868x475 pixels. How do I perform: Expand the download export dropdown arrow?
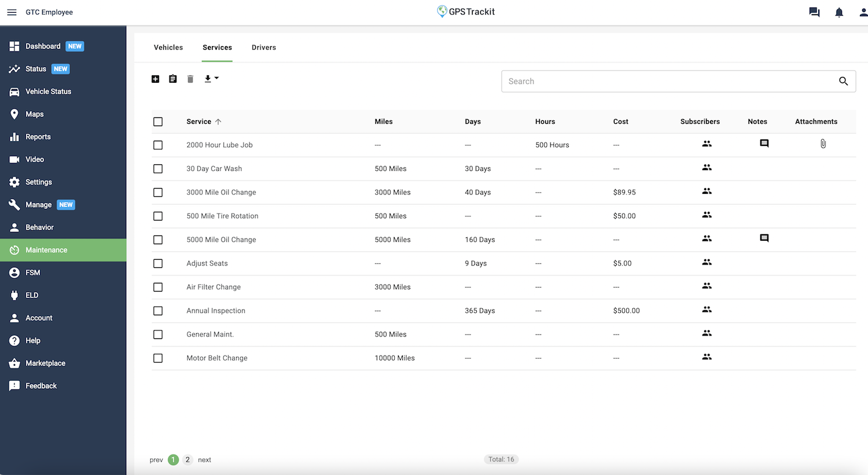click(x=216, y=78)
